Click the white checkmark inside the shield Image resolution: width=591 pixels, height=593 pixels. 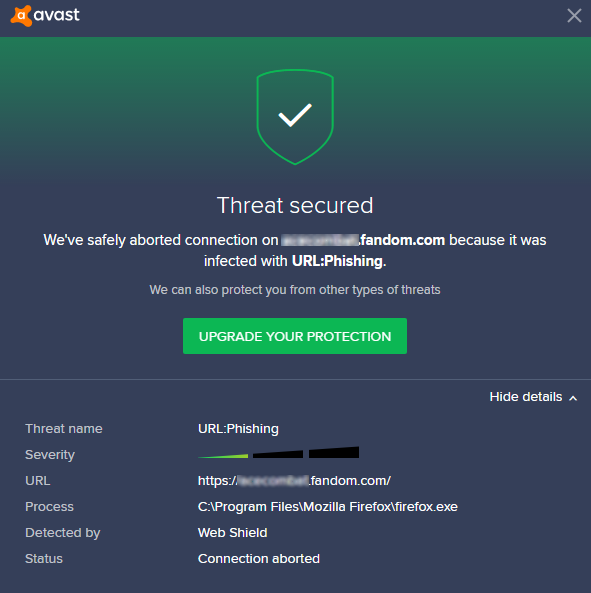click(295, 115)
